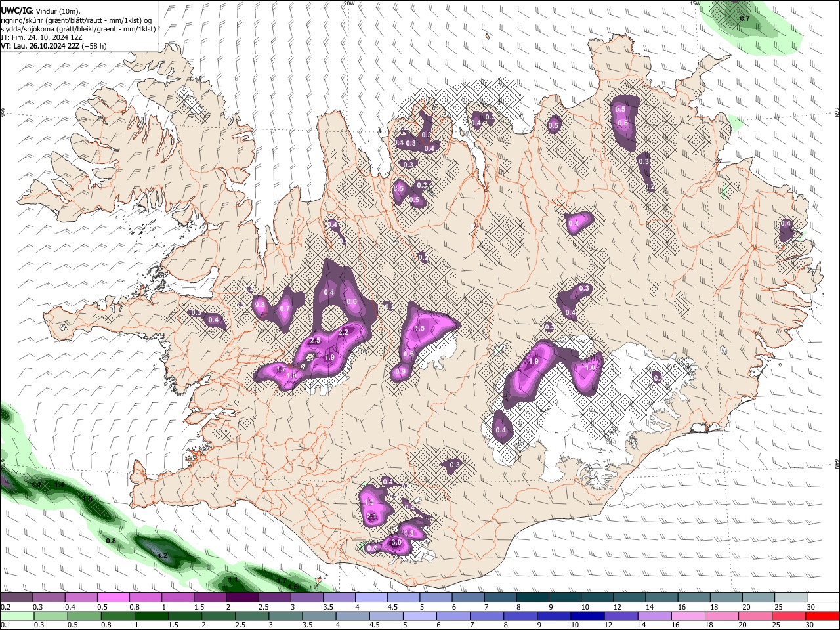Click the '3.0' snow value in the south
The image size is (840, 630).
[396, 543]
